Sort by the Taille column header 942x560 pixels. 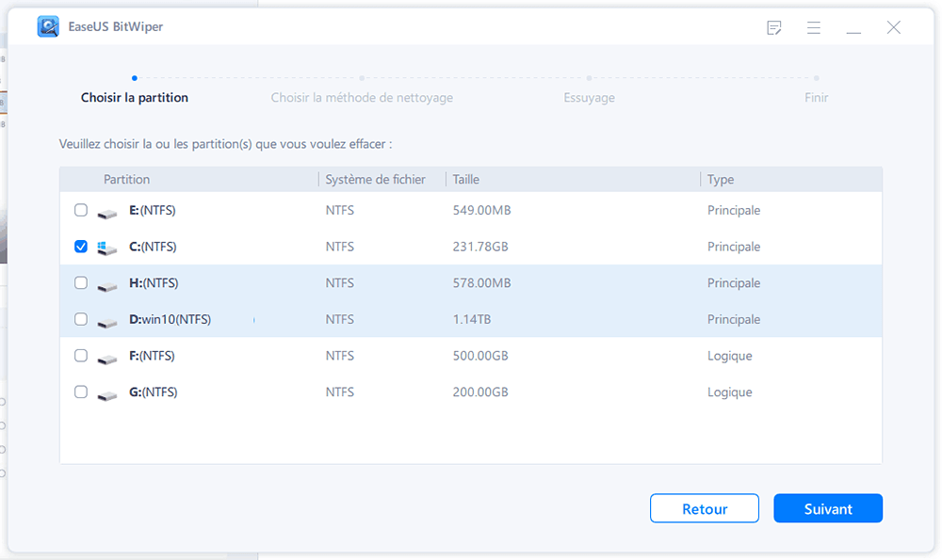[466, 180]
